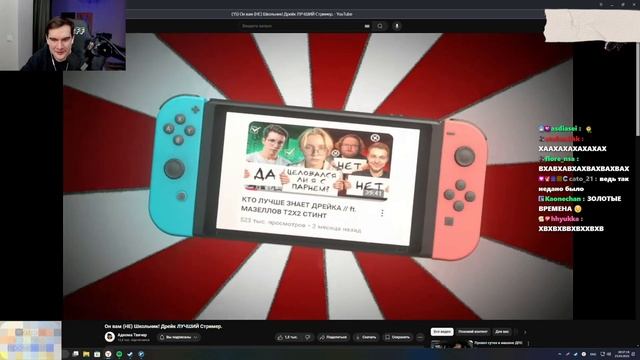Open the Spotify green icon on taskbar
The image size is (640, 360).
[119, 354]
